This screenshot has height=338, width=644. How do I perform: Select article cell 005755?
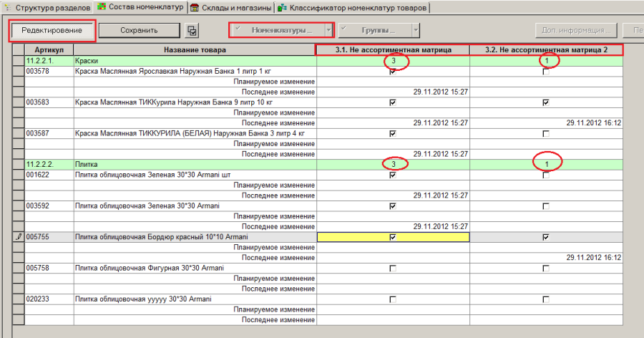(49, 237)
